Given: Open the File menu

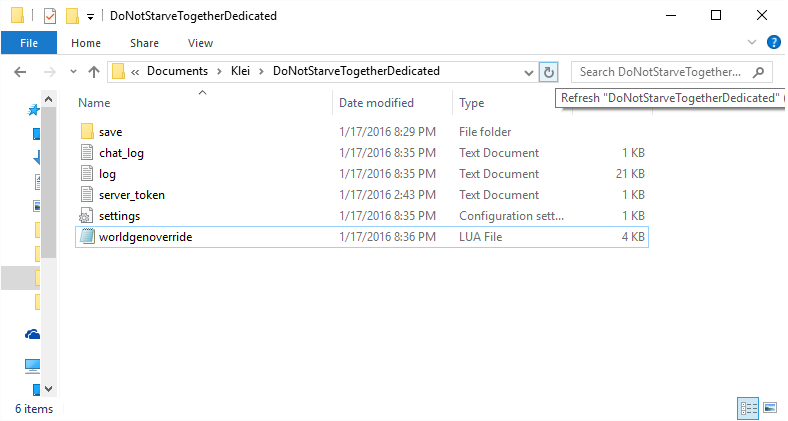Looking at the screenshot, I should coord(29,43).
